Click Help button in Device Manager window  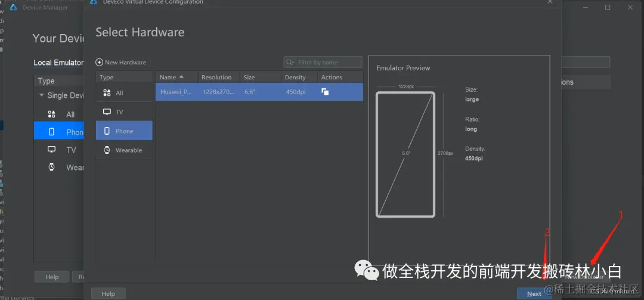52,277
